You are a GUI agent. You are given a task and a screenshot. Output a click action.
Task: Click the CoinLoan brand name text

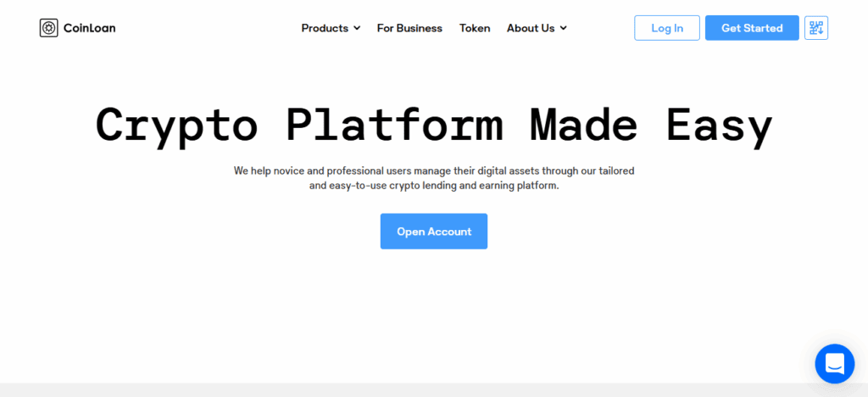click(x=89, y=28)
